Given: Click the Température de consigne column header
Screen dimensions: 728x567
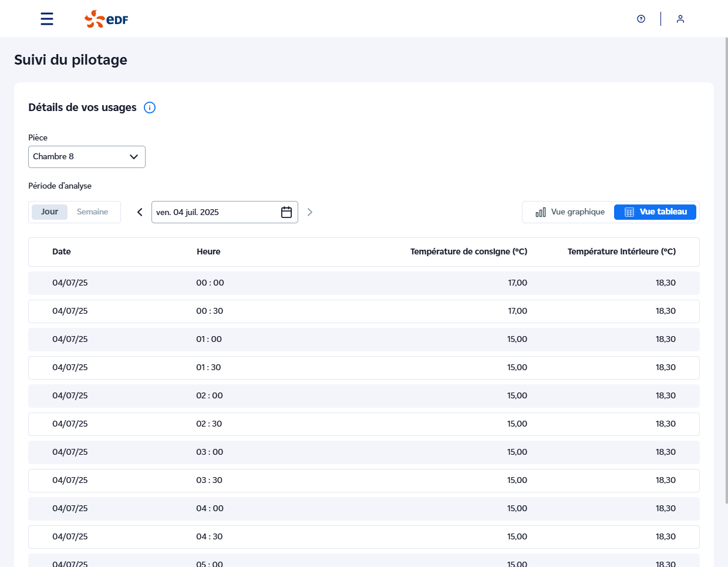Looking at the screenshot, I should click(x=469, y=251).
